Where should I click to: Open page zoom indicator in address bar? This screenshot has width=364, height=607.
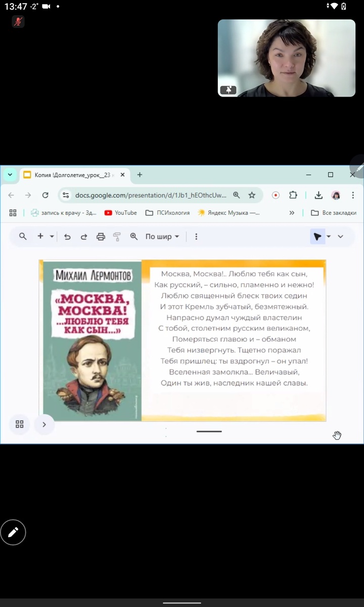[x=237, y=195]
